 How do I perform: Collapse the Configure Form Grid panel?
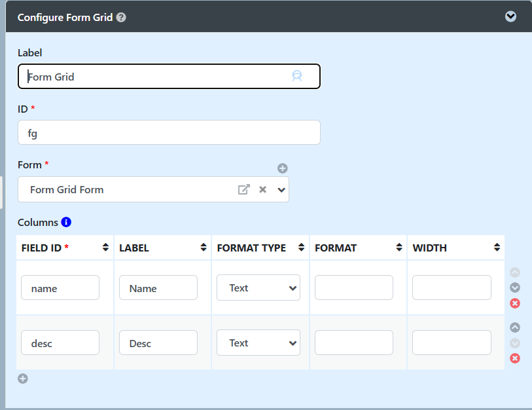[x=510, y=16]
